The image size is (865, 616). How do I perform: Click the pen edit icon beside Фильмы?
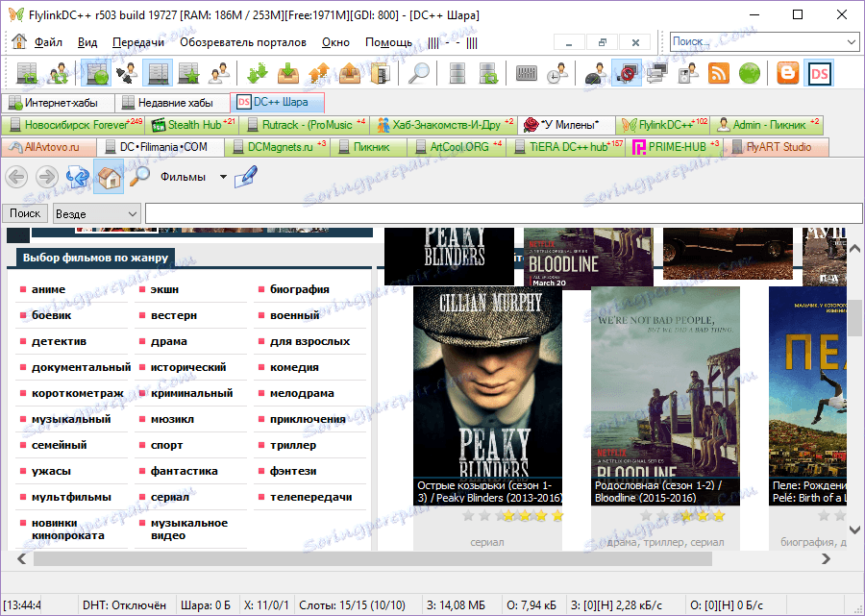click(246, 177)
